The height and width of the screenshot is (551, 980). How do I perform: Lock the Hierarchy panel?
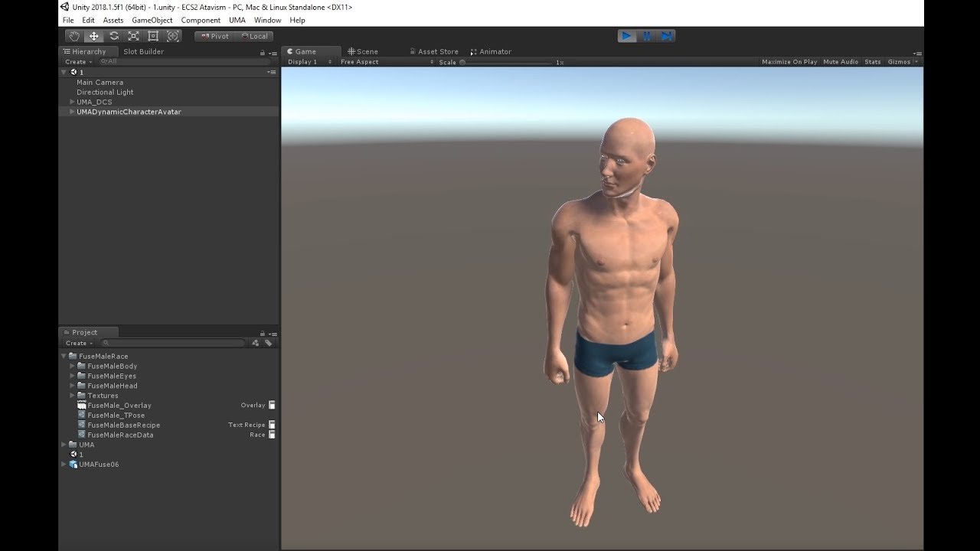(263, 53)
